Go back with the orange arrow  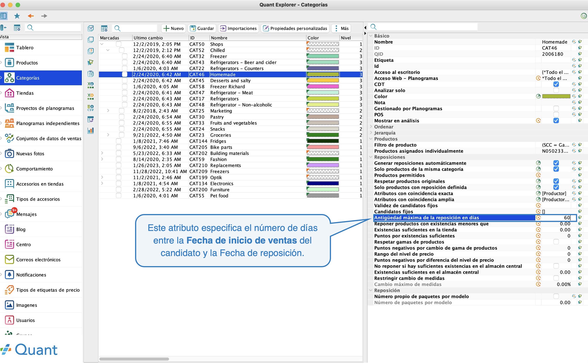point(30,16)
